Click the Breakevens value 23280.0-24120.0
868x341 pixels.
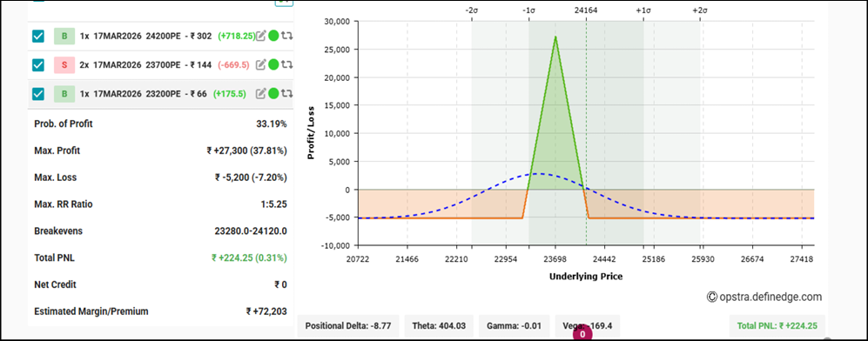(251, 231)
